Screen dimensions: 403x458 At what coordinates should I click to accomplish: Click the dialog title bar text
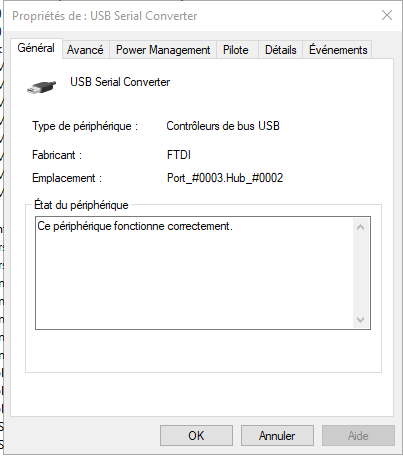(x=105, y=16)
